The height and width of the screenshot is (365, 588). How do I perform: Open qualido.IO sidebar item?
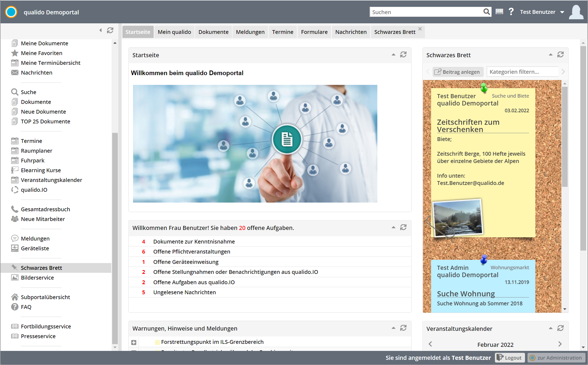click(29, 190)
